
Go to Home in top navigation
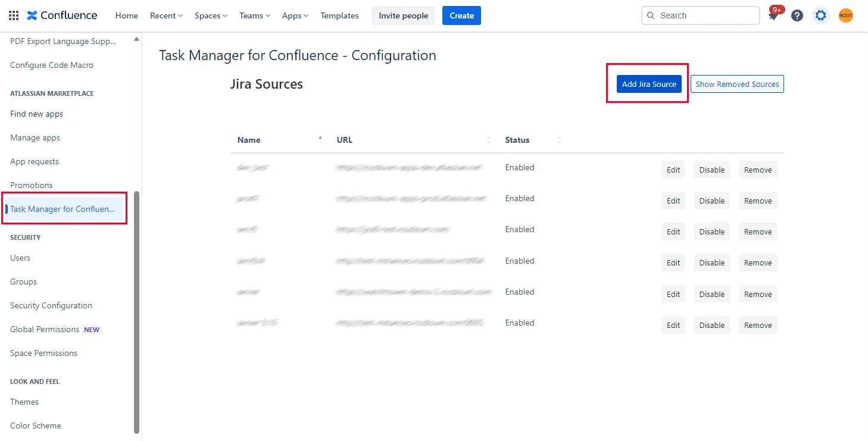[126, 15]
